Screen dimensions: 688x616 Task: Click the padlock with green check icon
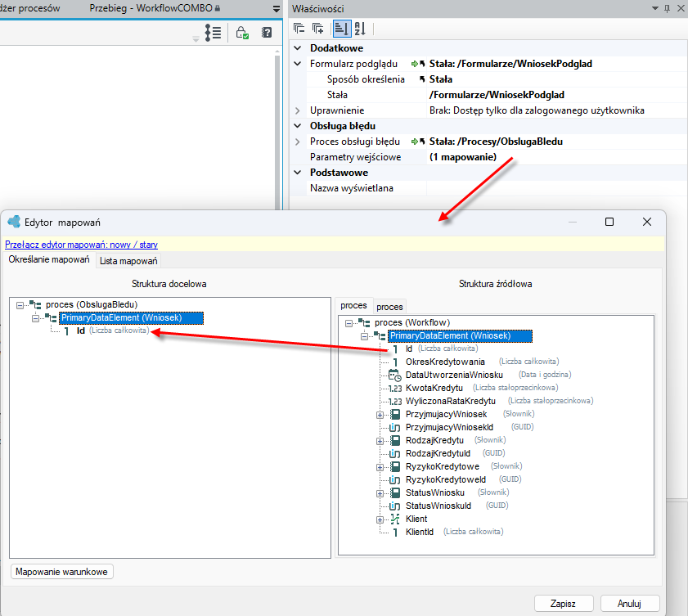click(x=242, y=33)
